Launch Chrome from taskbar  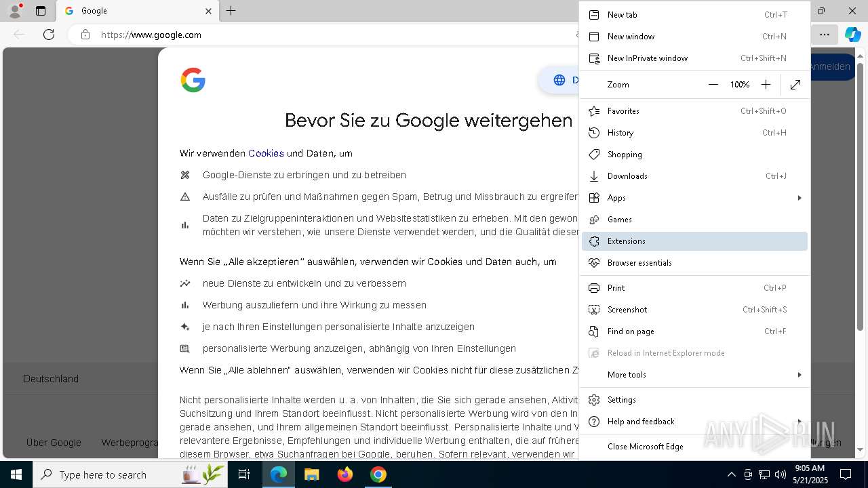378,474
